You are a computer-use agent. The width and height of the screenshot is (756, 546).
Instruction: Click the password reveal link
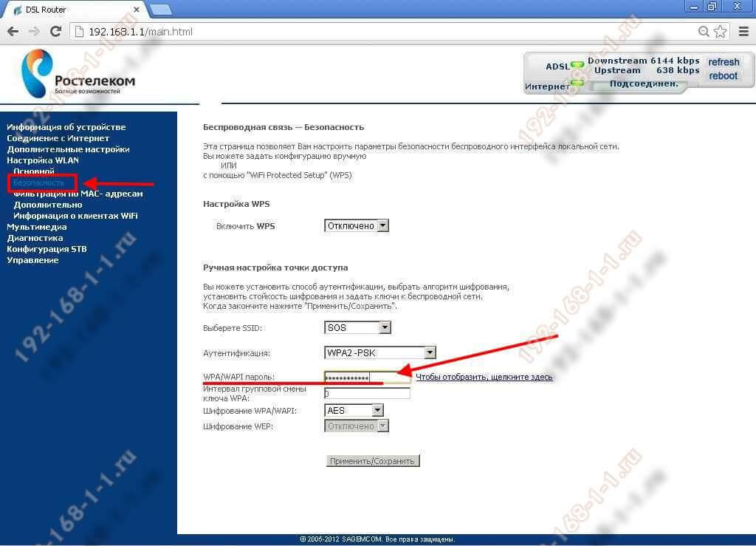484,377
